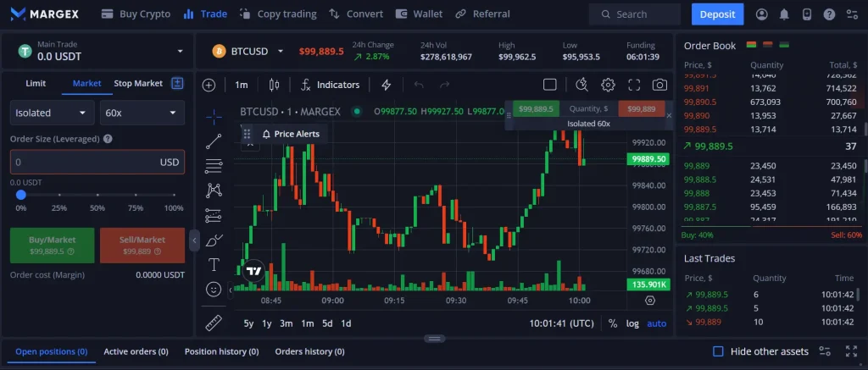Check the Hide other assets box
The width and height of the screenshot is (868, 370).
pyautogui.click(x=718, y=351)
